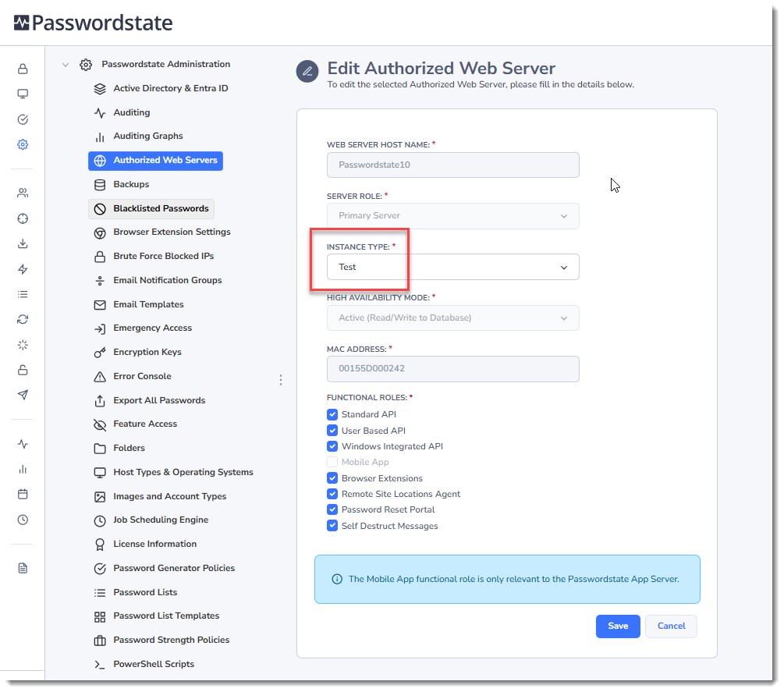
Task: Open Feature Access page
Action: 145,424
